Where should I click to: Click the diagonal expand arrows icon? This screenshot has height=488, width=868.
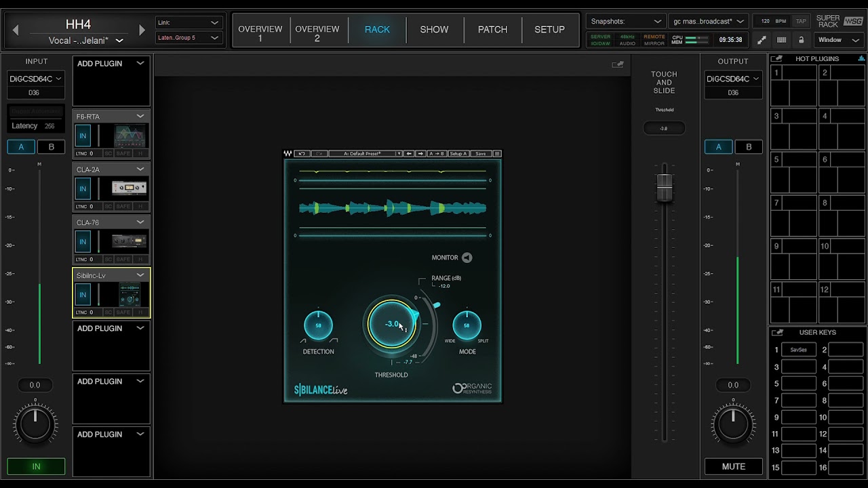pyautogui.click(x=762, y=40)
